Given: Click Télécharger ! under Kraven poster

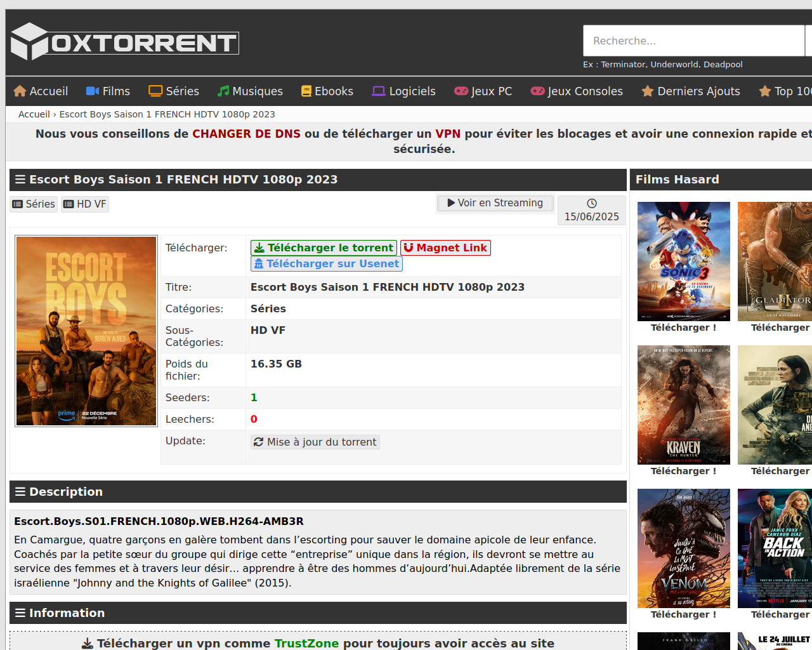Looking at the screenshot, I should [x=683, y=471].
